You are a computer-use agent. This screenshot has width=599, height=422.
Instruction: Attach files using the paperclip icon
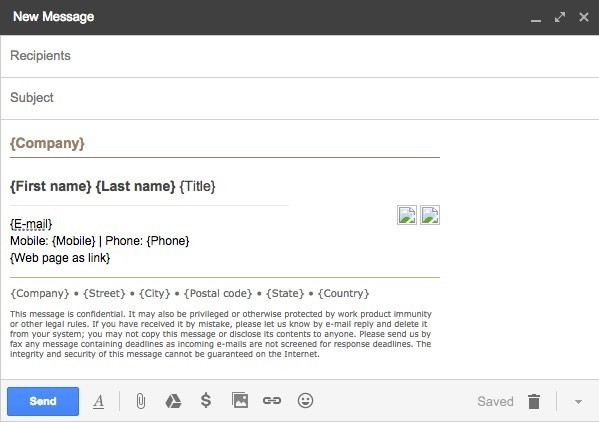pos(141,401)
